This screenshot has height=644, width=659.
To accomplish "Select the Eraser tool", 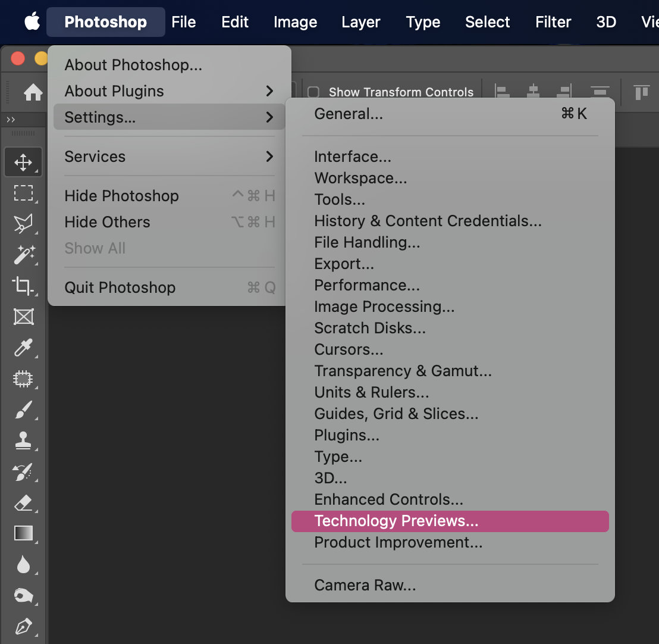I will point(23,503).
